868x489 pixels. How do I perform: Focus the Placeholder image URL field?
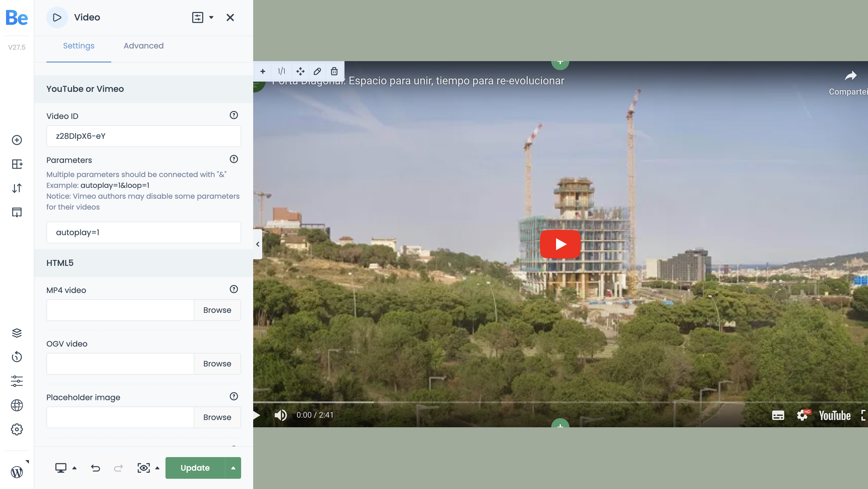(x=120, y=417)
